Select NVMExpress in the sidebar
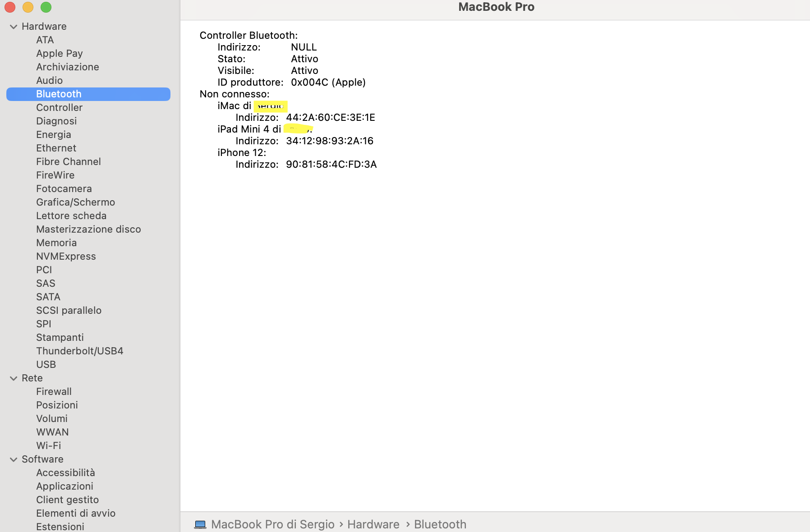Viewport: 810px width, 532px height. 66,257
